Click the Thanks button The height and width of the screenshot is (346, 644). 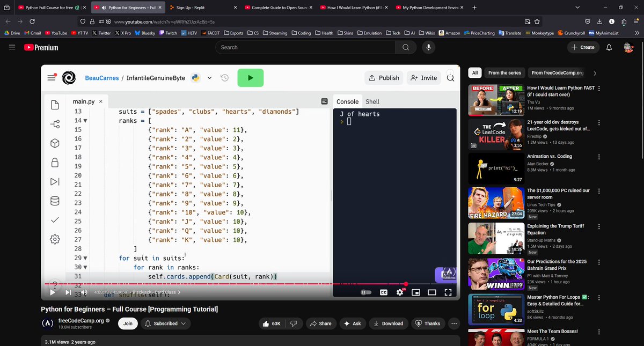[428, 323]
